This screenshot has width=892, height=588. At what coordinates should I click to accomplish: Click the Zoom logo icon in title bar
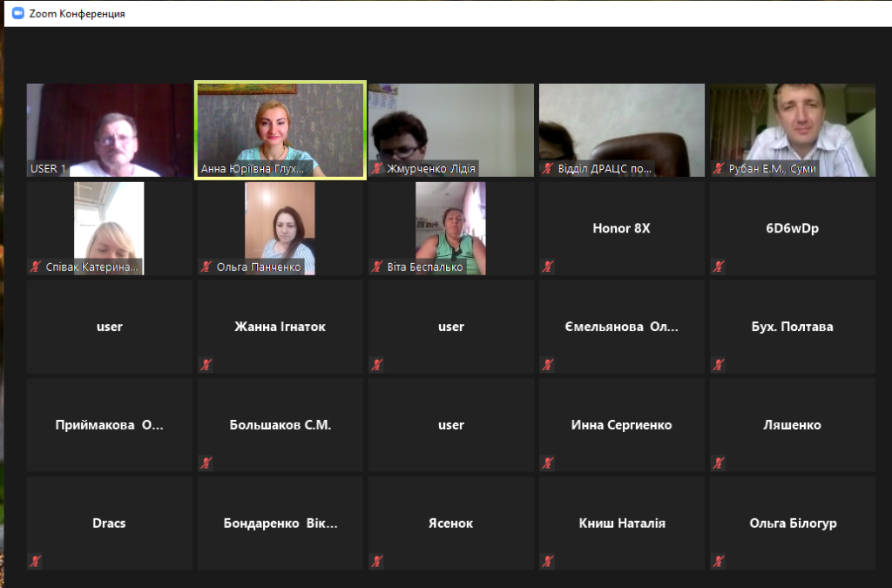click(17, 13)
